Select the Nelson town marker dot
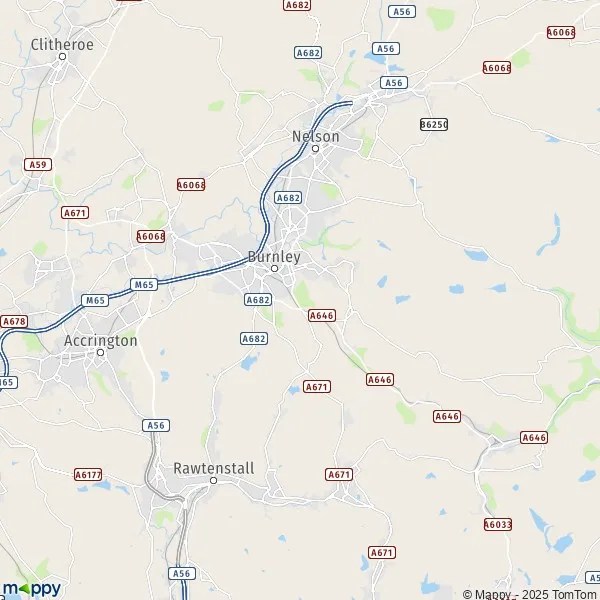 (x=315, y=148)
